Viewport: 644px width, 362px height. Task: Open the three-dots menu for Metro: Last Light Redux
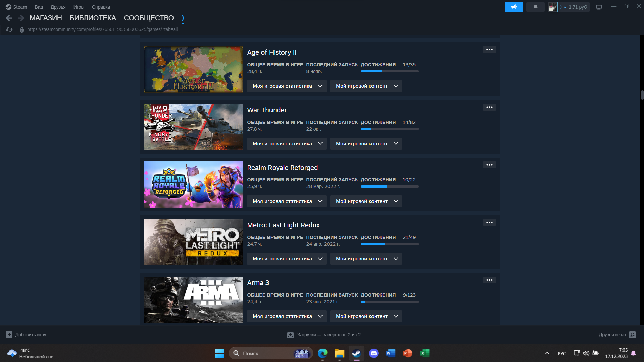tap(489, 222)
